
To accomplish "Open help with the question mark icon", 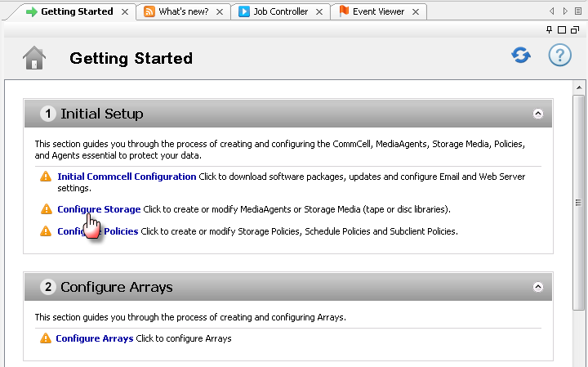I will coord(560,55).
